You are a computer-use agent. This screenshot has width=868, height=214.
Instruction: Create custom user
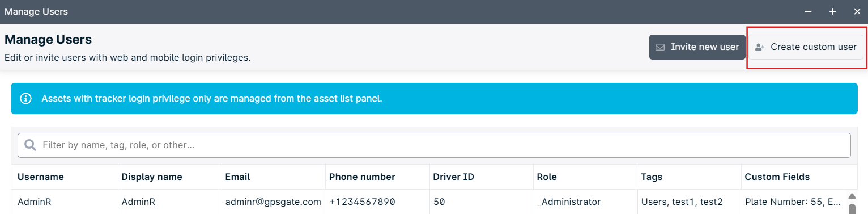(x=806, y=47)
